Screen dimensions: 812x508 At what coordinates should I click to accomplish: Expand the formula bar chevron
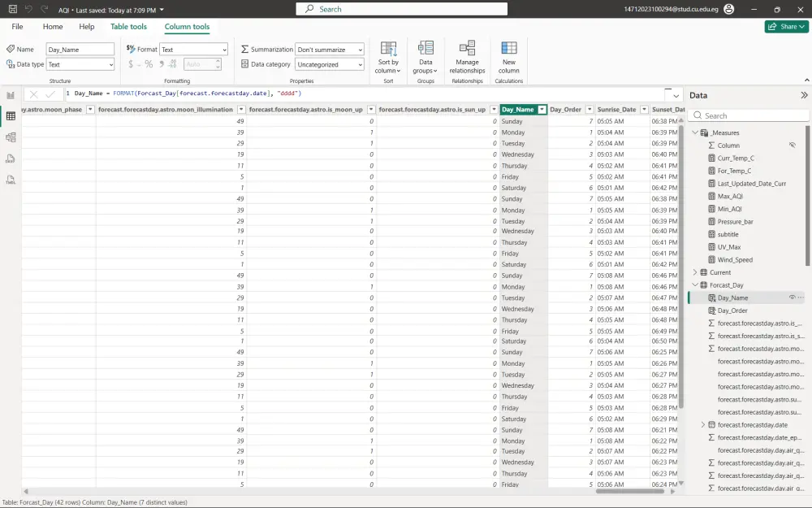[x=676, y=96]
